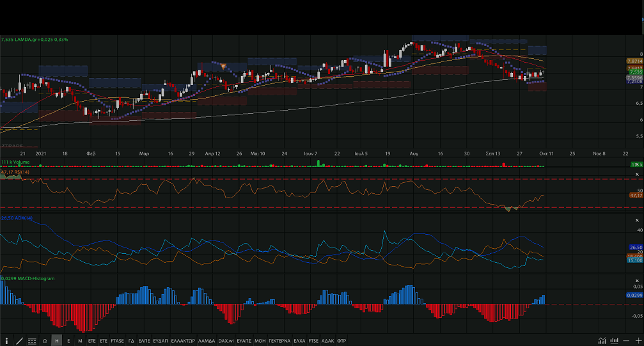Toggle the Ω timeframe button
The width and height of the screenshot is (644, 346).
click(45, 341)
